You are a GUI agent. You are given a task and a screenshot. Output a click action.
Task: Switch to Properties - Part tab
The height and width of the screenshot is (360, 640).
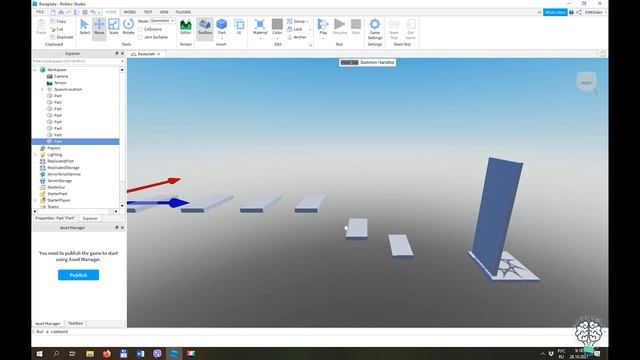tap(55, 218)
